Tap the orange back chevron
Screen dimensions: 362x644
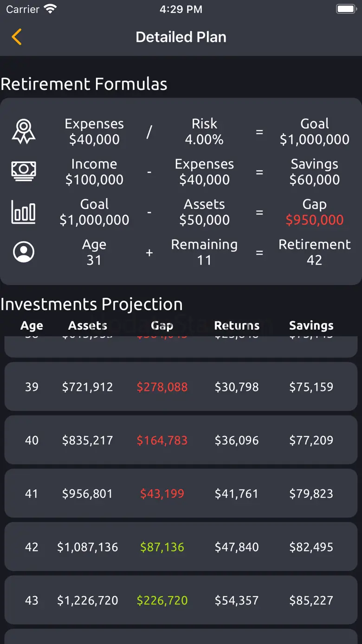click(x=17, y=37)
